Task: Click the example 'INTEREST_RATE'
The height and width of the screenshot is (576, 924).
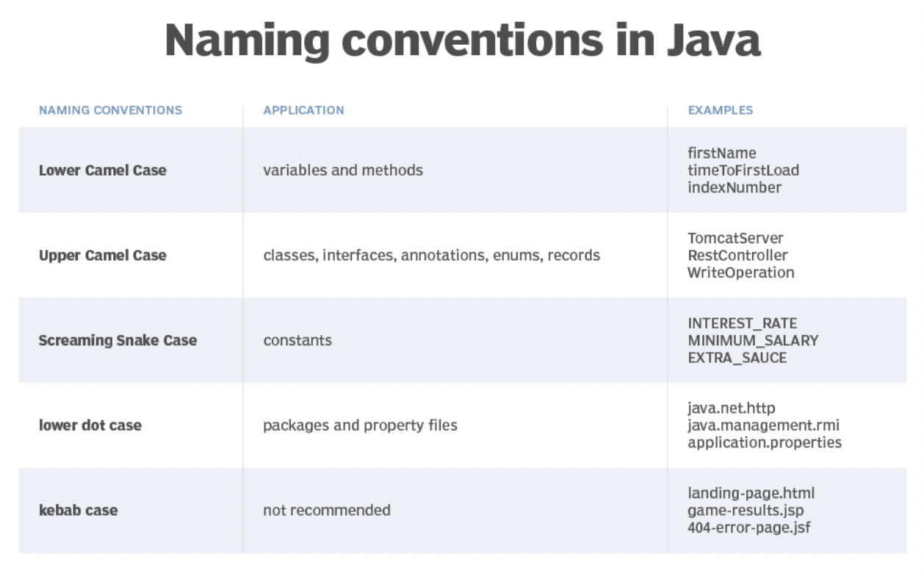Action: (x=743, y=323)
